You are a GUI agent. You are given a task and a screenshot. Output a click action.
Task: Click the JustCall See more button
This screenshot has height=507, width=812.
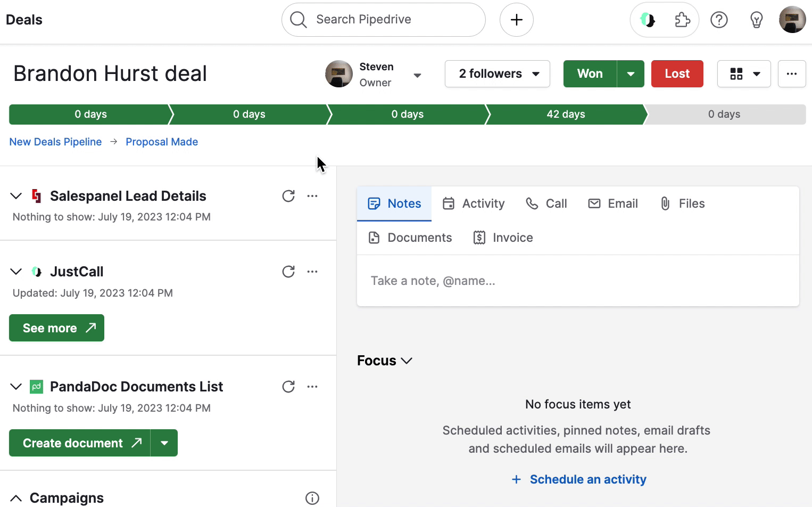click(x=56, y=328)
